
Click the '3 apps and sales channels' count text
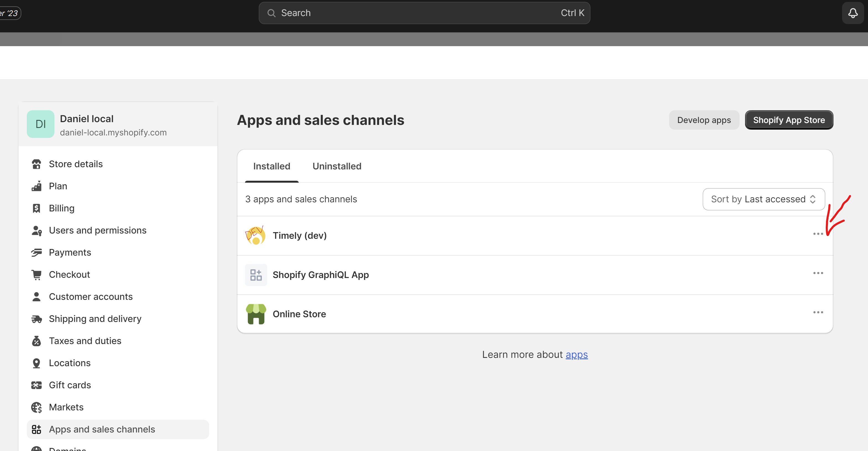pyautogui.click(x=301, y=199)
